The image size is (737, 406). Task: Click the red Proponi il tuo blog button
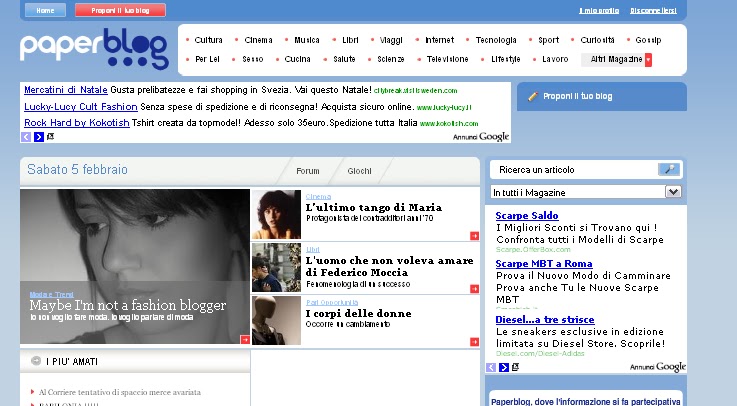click(x=120, y=10)
